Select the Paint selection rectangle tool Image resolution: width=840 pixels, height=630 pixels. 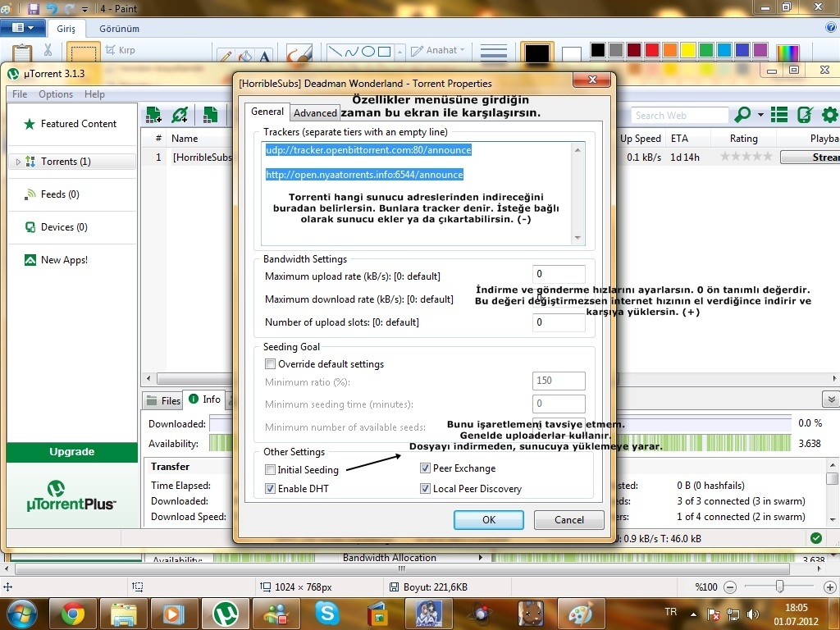tap(84, 52)
